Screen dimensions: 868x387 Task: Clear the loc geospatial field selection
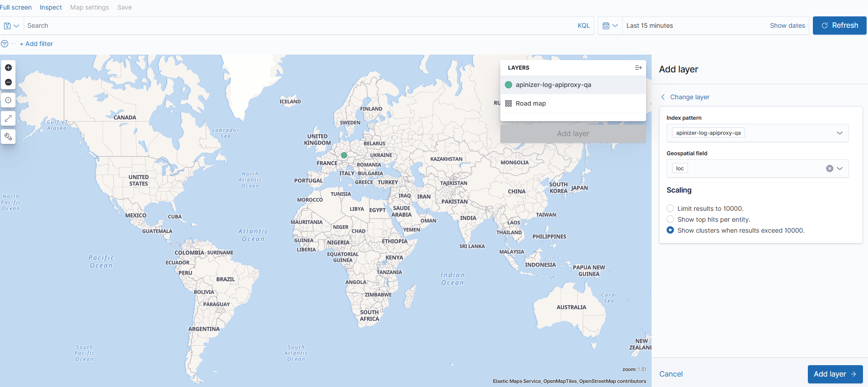click(829, 168)
